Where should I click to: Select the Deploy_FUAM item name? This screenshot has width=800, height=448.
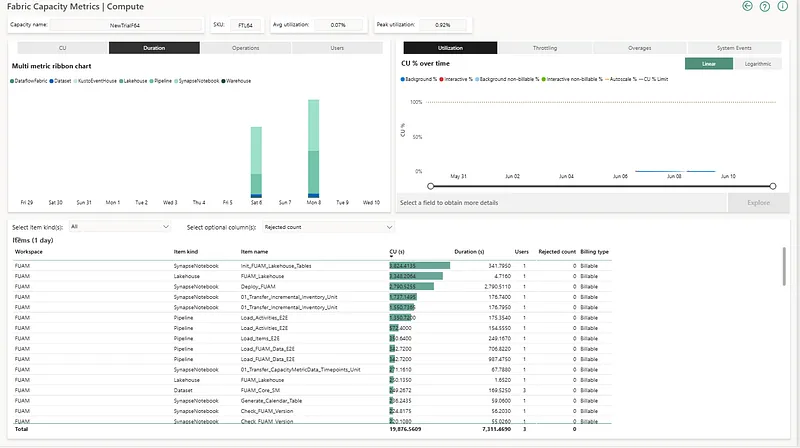click(258, 287)
